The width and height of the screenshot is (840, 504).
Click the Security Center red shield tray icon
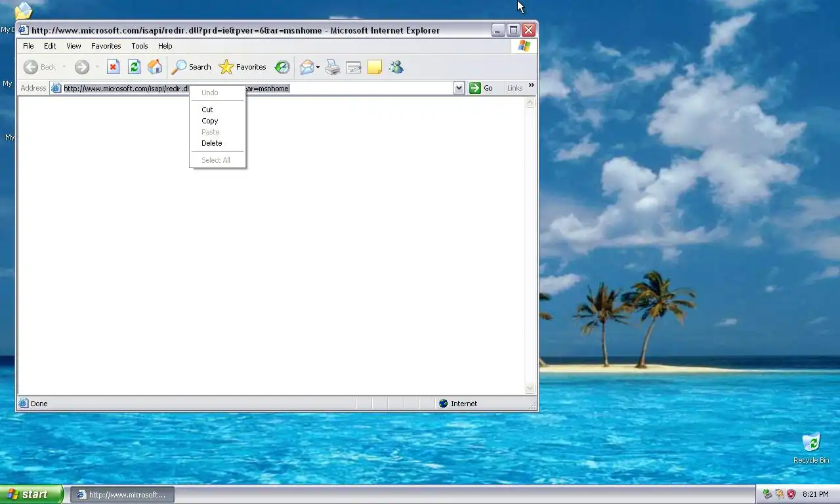click(x=791, y=494)
